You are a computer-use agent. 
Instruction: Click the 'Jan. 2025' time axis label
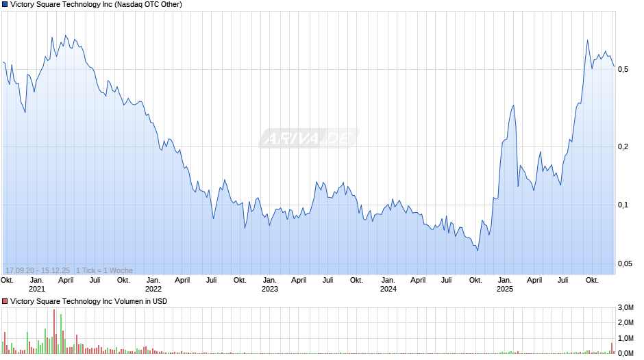coord(505,285)
